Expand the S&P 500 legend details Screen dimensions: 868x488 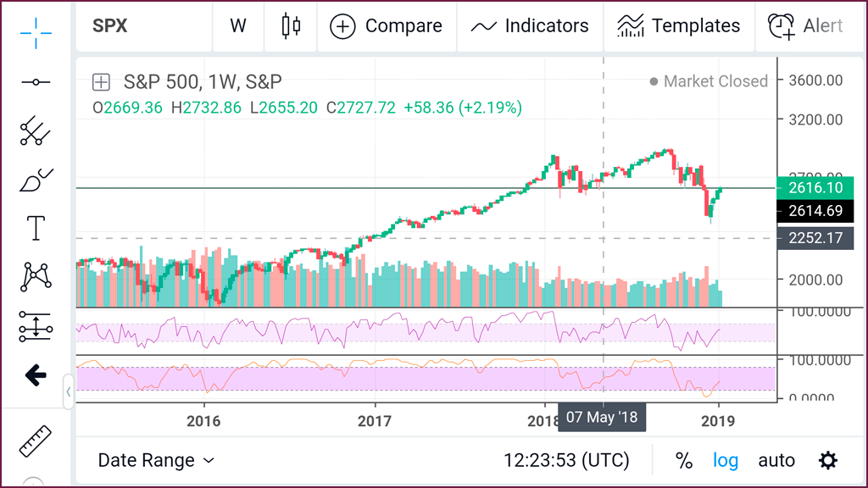pos(102,82)
